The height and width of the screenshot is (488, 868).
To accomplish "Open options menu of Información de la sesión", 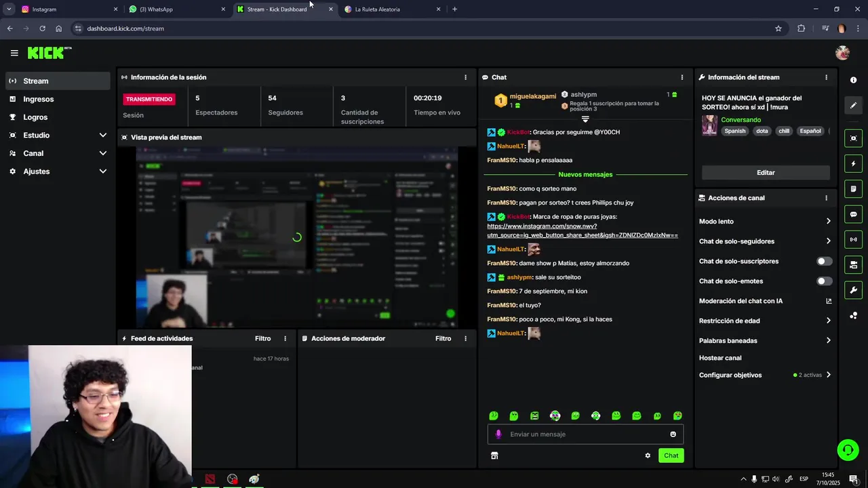I will (465, 77).
